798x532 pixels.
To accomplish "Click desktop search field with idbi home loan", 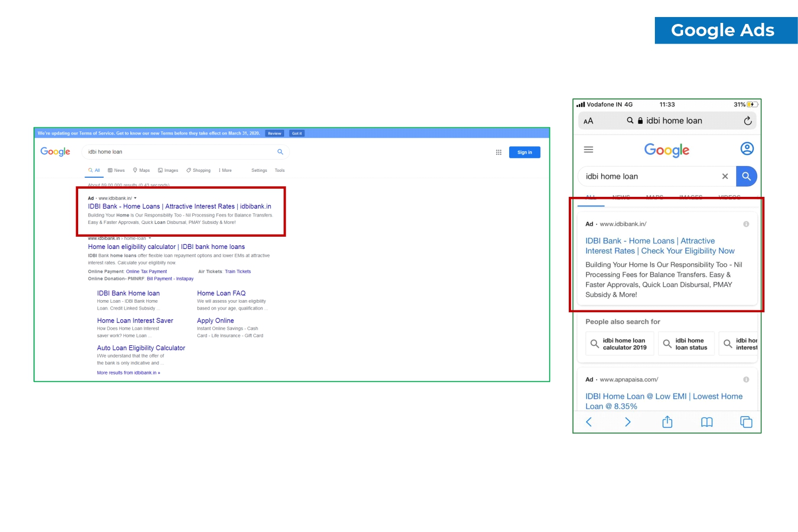I will tap(181, 152).
